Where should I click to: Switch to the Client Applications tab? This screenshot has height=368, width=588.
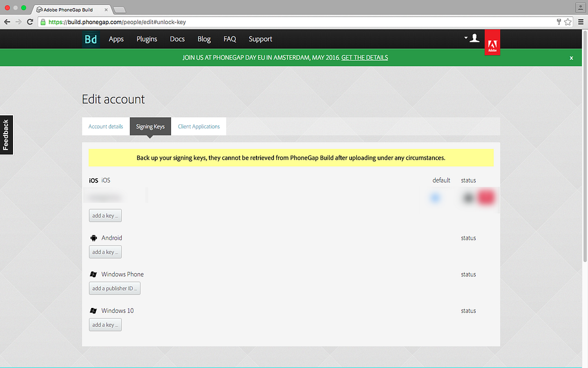pyautogui.click(x=199, y=127)
